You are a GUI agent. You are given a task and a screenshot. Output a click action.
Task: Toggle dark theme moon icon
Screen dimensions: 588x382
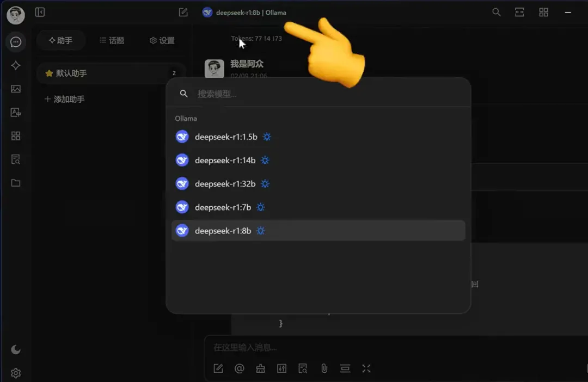coord(16,349)
